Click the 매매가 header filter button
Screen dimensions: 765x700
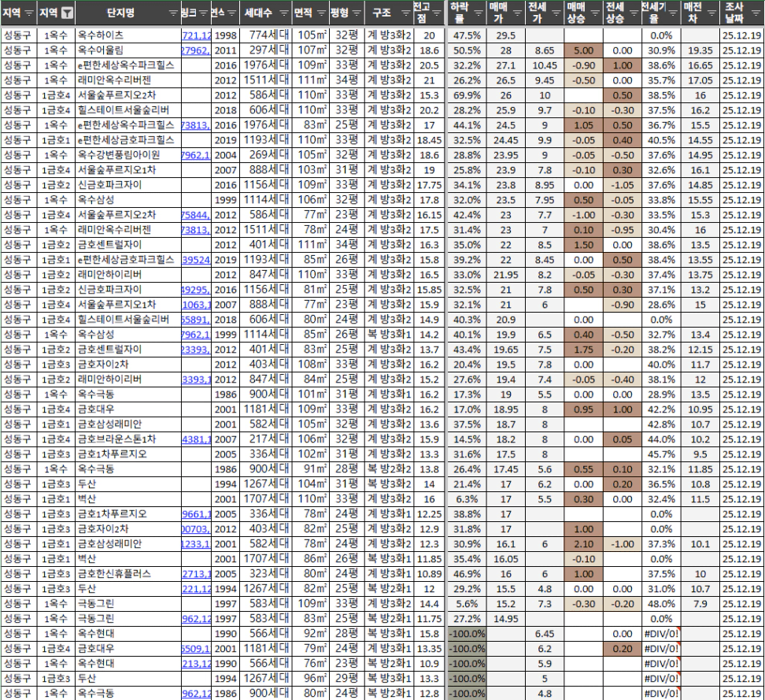pyautogui.click(x=516, y=13)
